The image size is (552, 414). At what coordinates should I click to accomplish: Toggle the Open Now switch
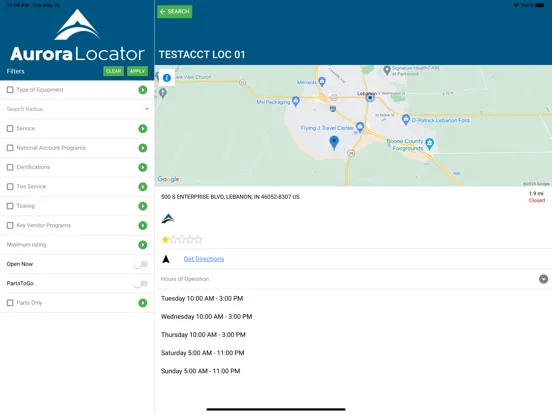pyautogui.click(x=140, y=264)
